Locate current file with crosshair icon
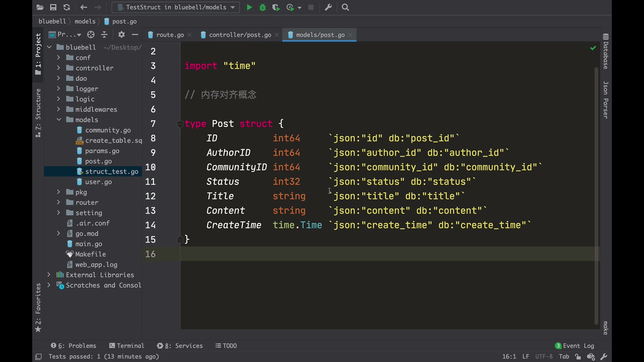The width and height of the screenshot is (644, 362). (91, 35)
